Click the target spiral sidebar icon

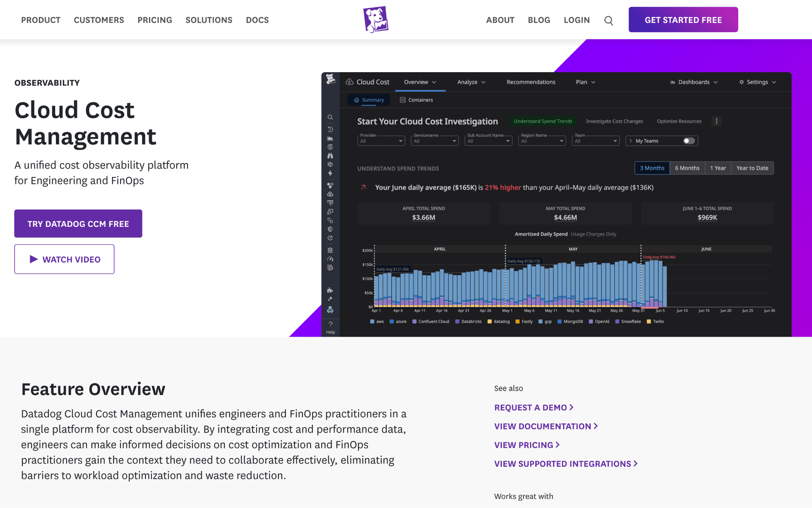(x=330, y=147)
